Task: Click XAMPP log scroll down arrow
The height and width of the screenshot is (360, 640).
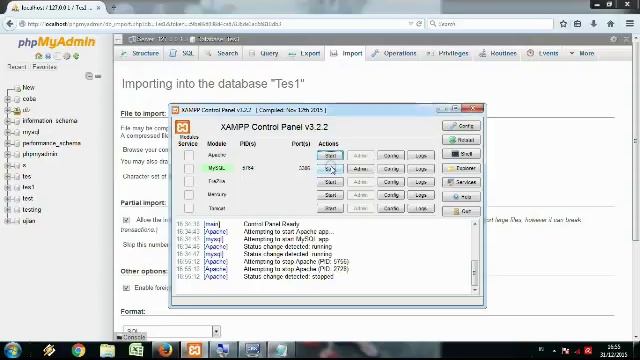Action: (475, 290)
